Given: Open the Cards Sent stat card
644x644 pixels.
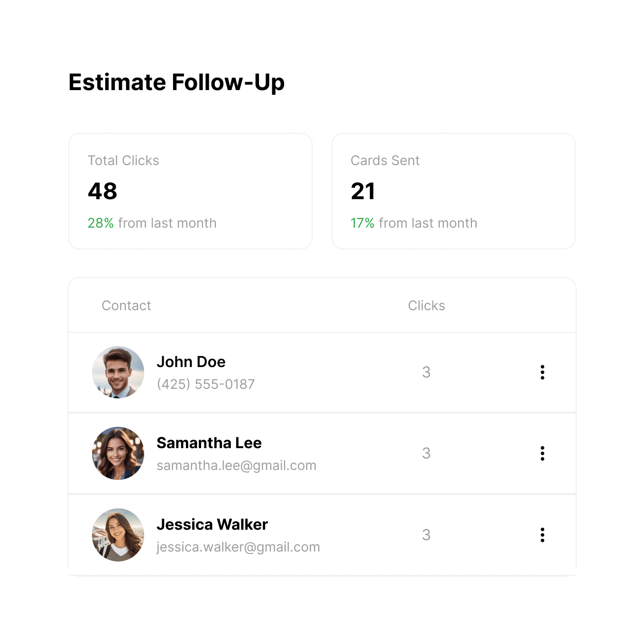Looking at the screenshot, I should pos(453,191).
